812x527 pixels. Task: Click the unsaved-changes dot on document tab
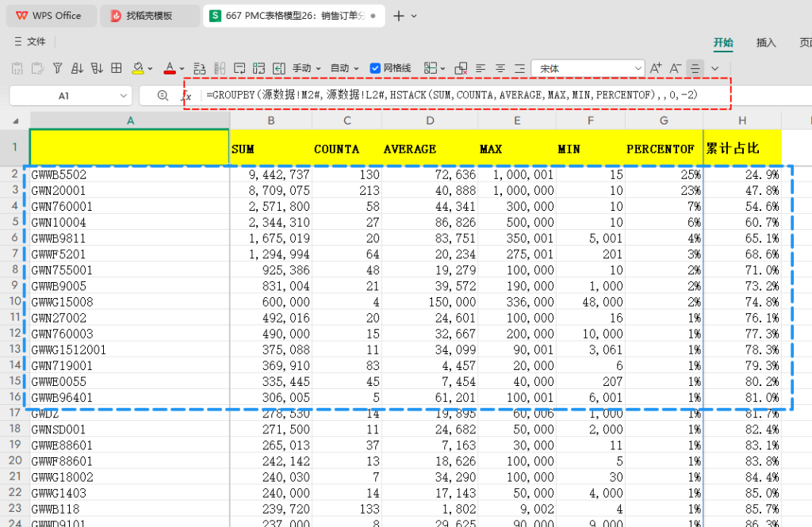373,16
